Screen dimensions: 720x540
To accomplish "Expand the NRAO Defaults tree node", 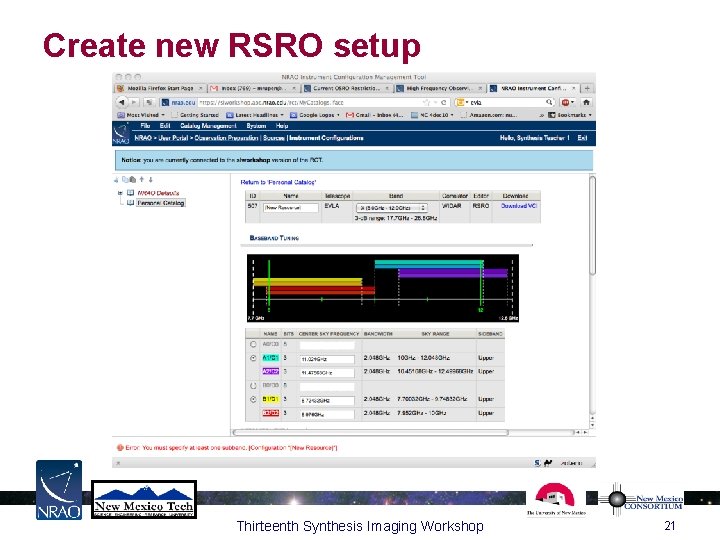I will click(x=120, y=193).
